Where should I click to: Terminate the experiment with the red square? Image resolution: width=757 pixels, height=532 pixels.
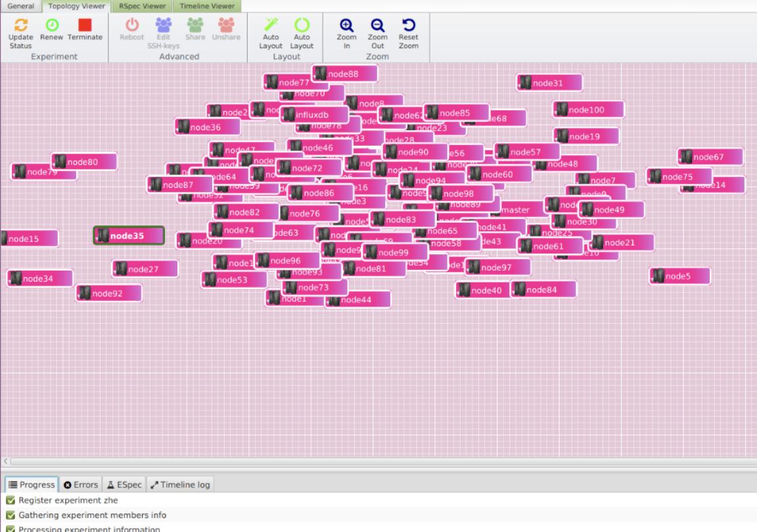pyautogui.click(x=85, y=30)
